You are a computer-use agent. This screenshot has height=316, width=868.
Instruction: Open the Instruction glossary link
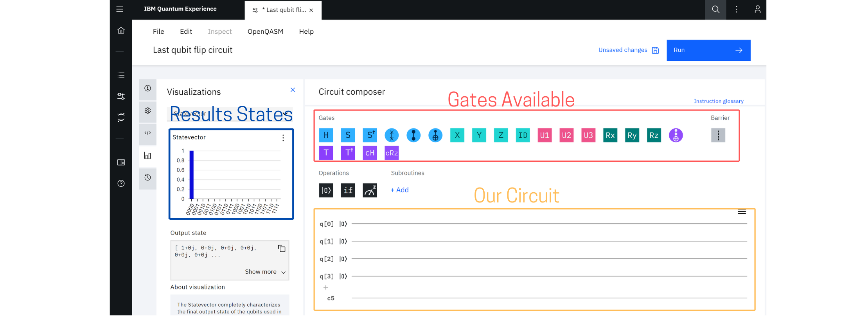point(719,101)
